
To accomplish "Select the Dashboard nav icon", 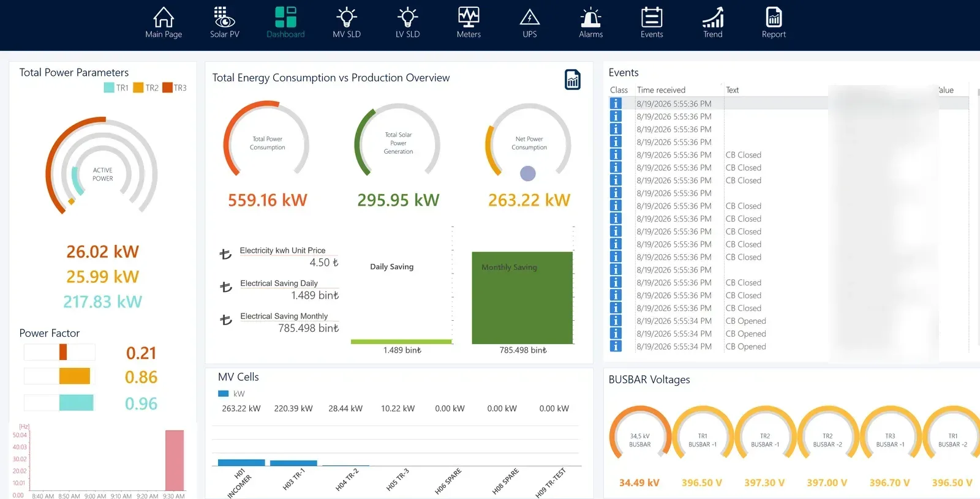I will 285,17.
